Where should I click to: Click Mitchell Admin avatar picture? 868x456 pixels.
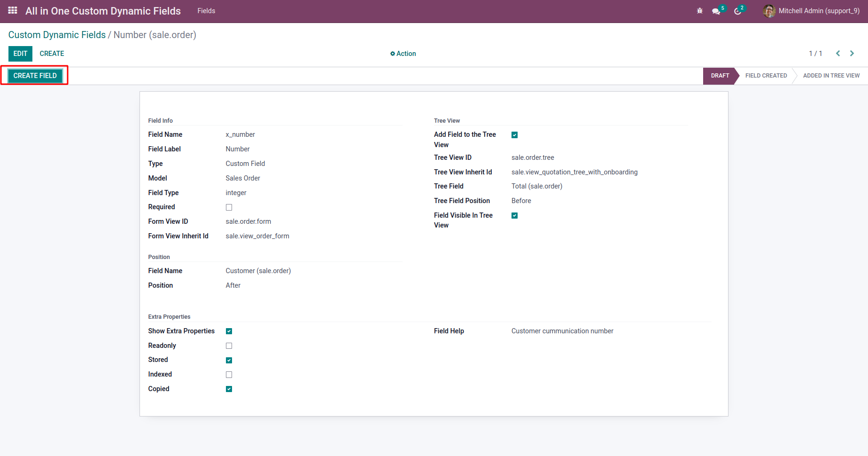pos(769,11)
